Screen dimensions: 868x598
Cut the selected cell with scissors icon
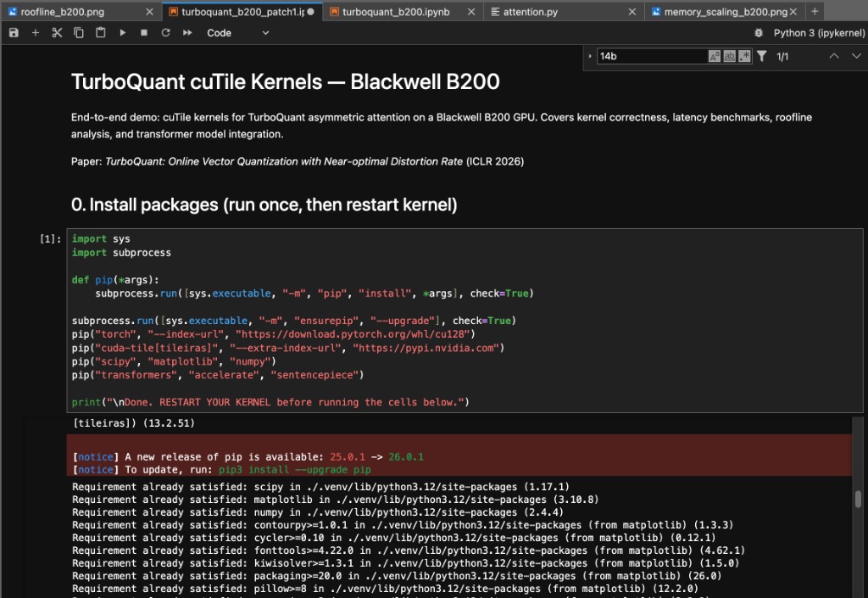(x=57, y=33)
